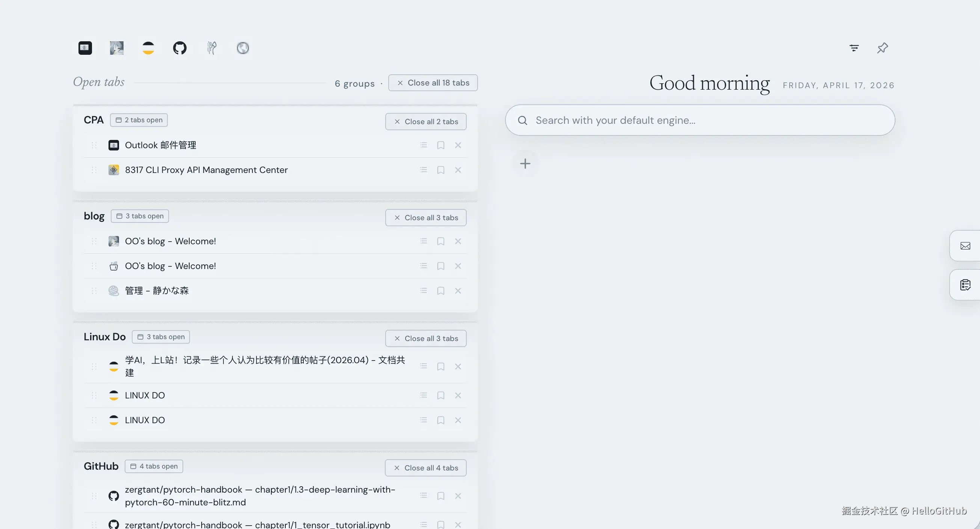Click the GitHub favicon in the top icon strip

coord(180,48)
